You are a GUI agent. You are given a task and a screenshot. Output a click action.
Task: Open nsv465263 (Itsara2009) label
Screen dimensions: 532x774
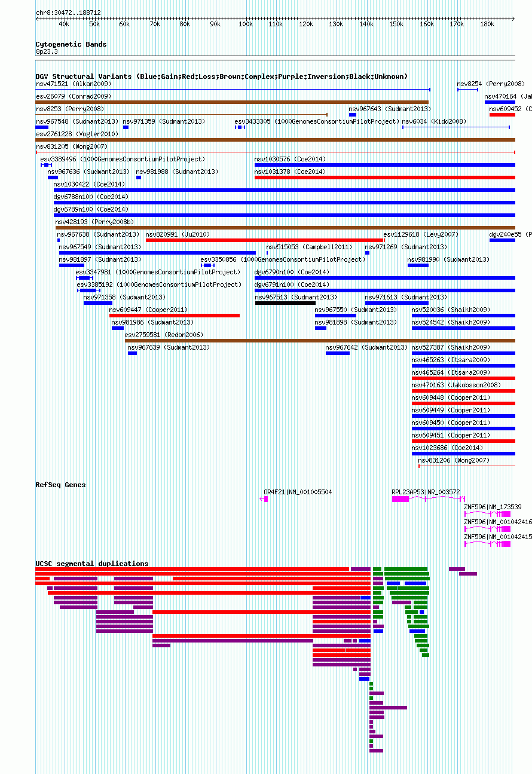coord(451,360)
